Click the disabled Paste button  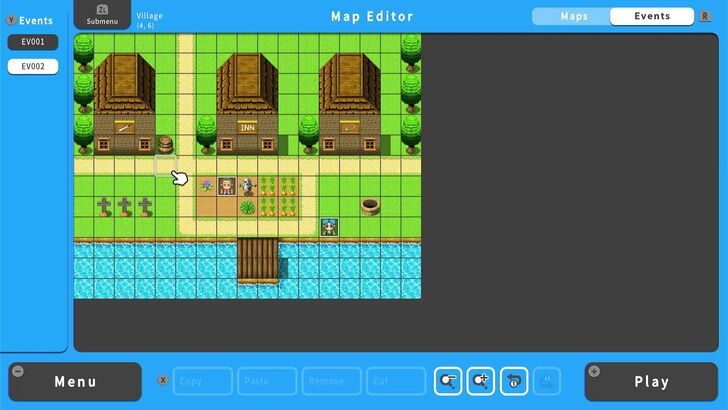pos(267,381)
